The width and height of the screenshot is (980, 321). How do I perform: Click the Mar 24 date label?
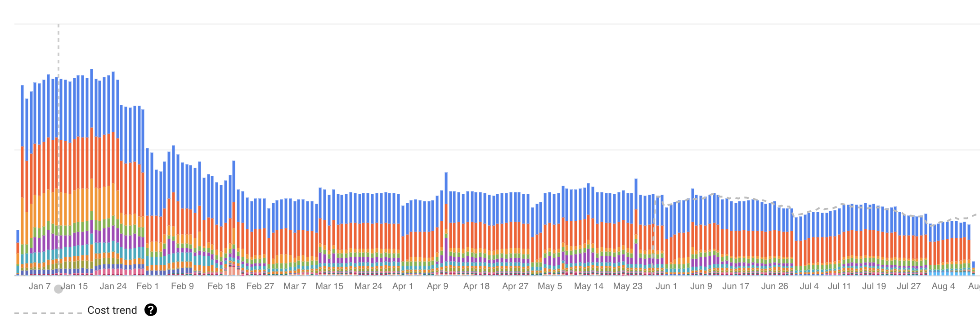point(368,286)
